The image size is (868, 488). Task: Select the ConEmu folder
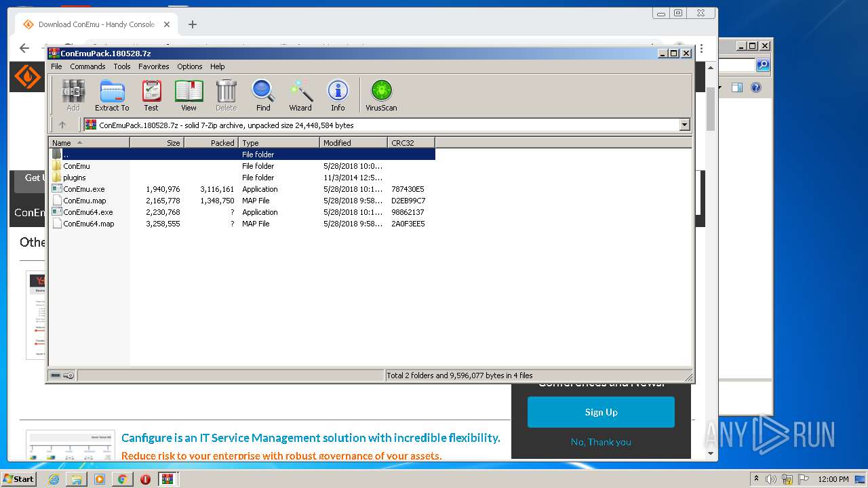click(x=242, y=166)
